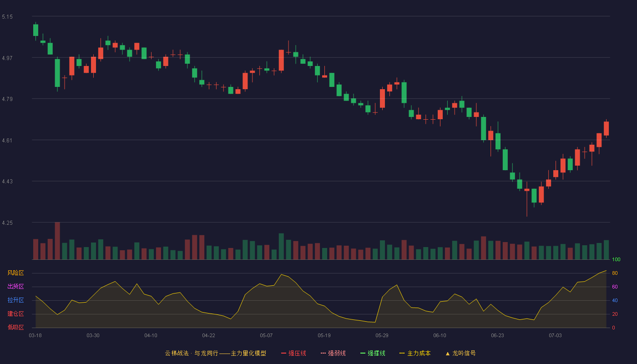637x364 pixels.
Task: Click the 05-07 date axis label
Action: (266, 335)
